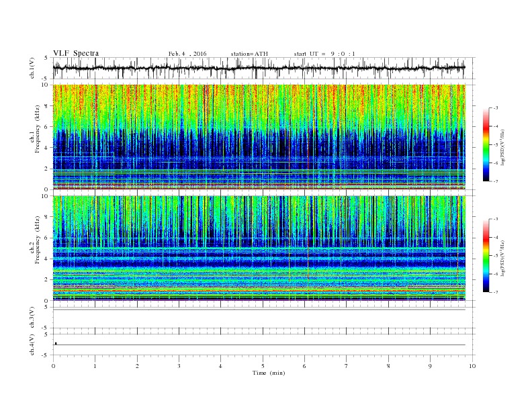
Task: Click the ch.3 flat gray signal line
Action: [259, 310]
